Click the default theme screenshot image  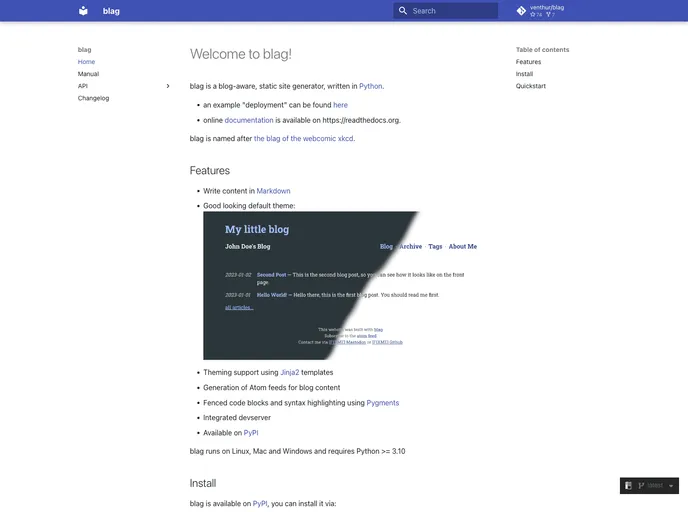[344, 286]
